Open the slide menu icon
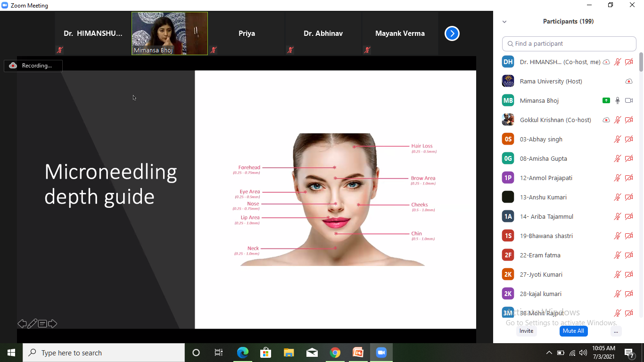This screenshot has width=644, height=362. [x=42, y=324]
